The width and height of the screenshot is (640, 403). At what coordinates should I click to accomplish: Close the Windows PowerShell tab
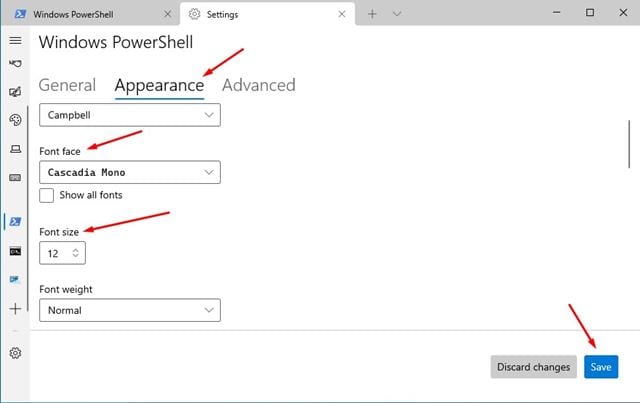pos(167,14)
